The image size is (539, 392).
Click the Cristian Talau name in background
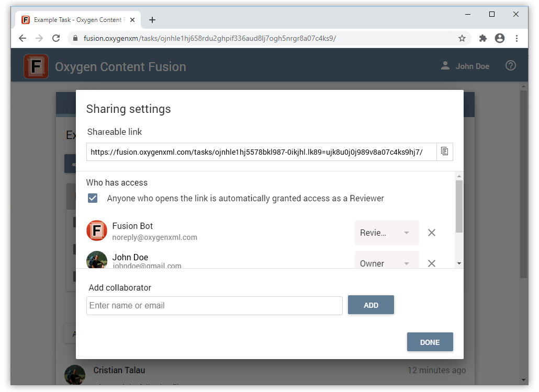(x=119, y=371)
